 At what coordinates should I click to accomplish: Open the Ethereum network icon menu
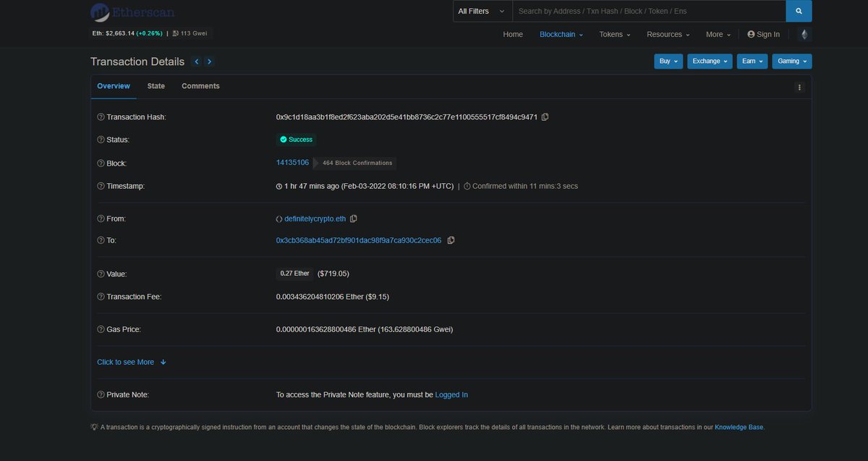click(804, 34)
